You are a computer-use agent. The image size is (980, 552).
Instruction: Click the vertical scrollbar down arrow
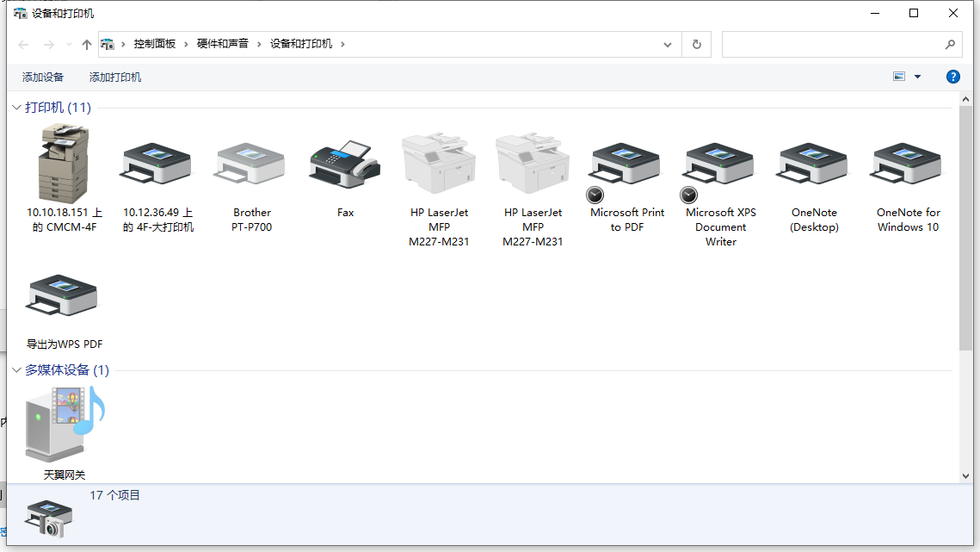click(965, 474)
